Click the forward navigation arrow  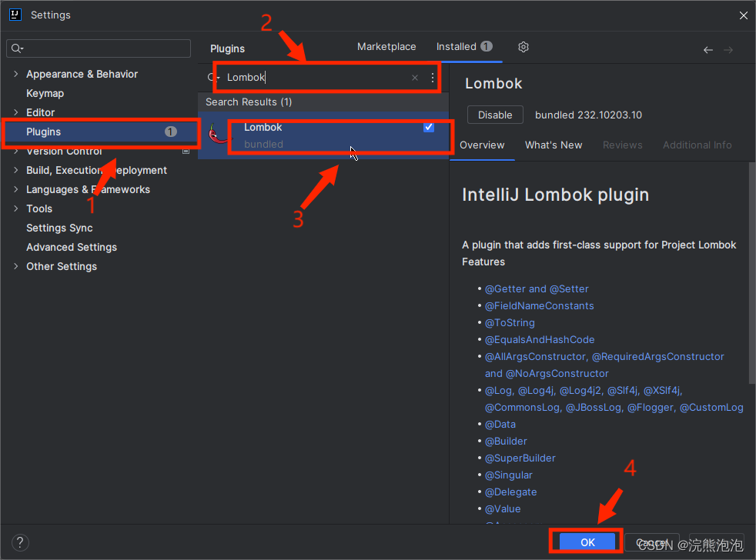click(728, 50)
